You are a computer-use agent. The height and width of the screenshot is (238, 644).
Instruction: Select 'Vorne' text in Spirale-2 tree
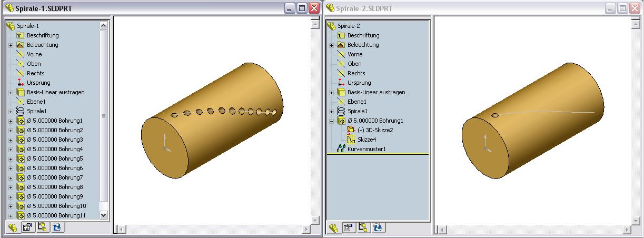[x=355, y=54]
